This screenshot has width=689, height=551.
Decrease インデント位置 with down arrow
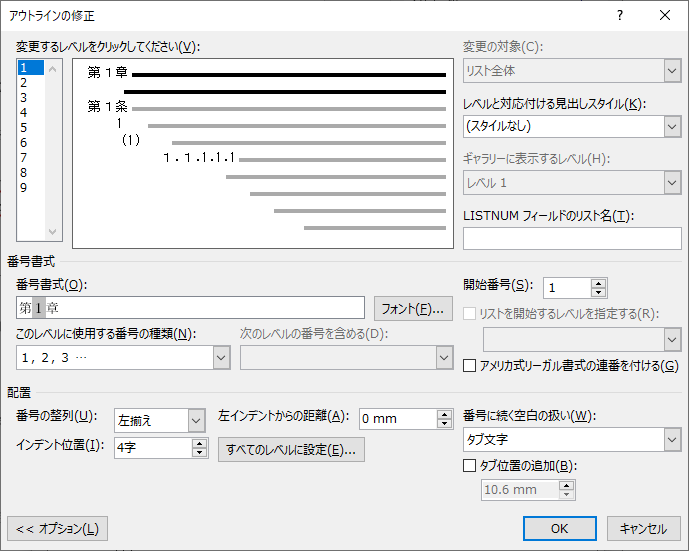(200, 453)
